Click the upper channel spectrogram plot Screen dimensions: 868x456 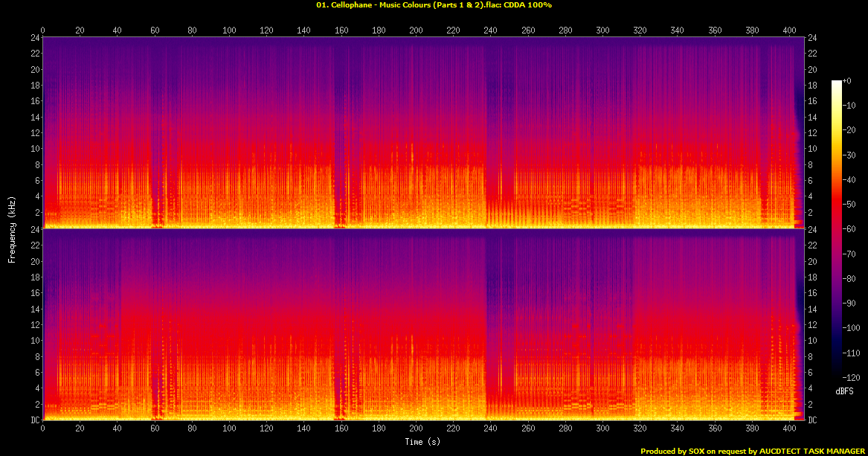(x=423, y=132)
